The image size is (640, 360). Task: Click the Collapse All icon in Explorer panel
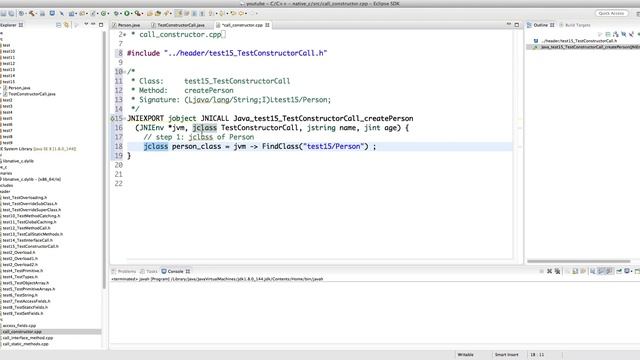(x=58, y=25)
